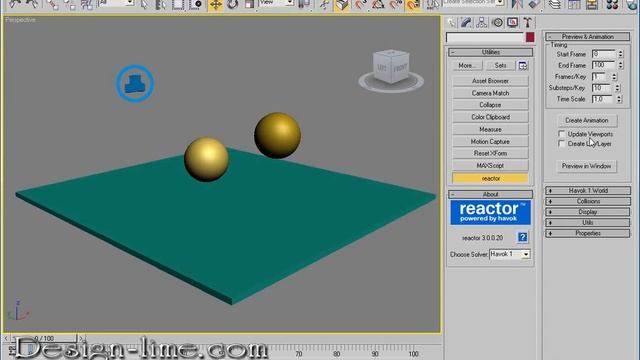
Task: Expand the Properties rollout
Action: (x=588, y=233)
